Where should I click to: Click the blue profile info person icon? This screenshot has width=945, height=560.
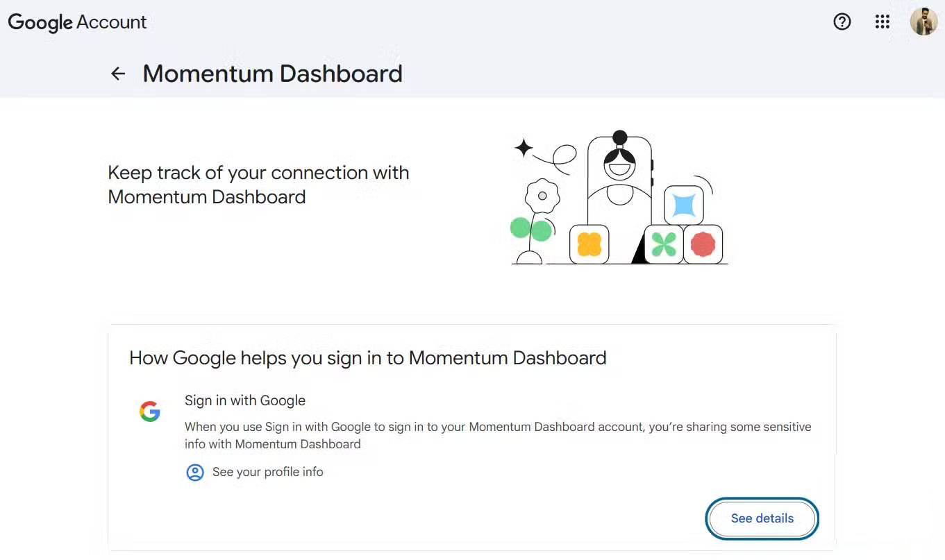[x=195, y=472]
